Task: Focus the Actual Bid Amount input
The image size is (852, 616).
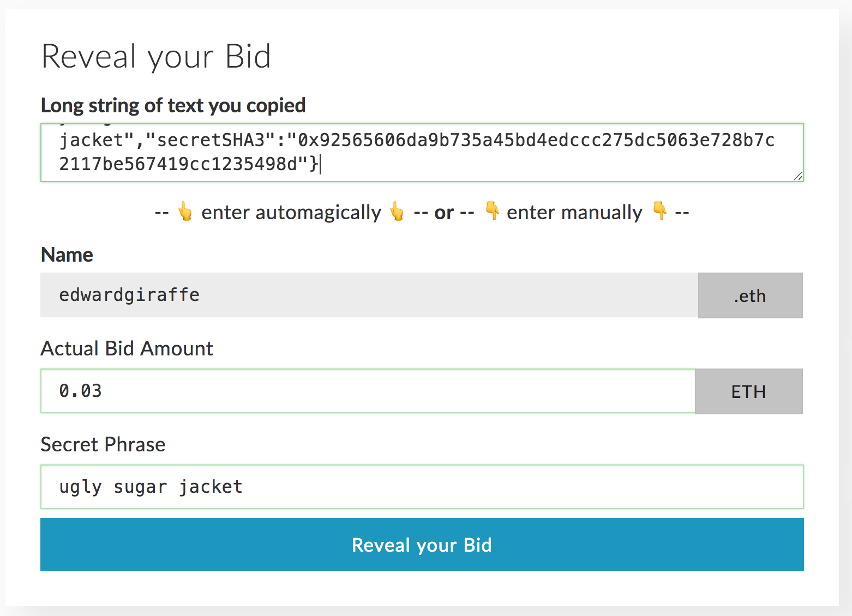Action: pos(368,391)
